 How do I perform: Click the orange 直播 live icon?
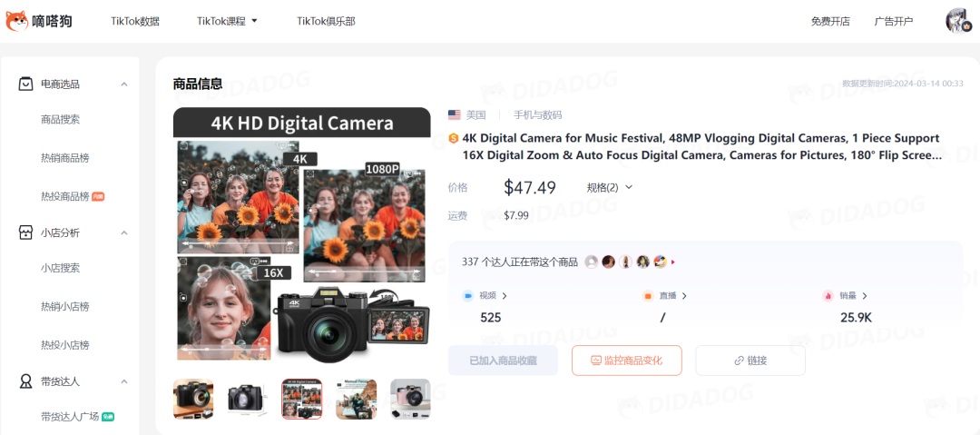[648, 296]
